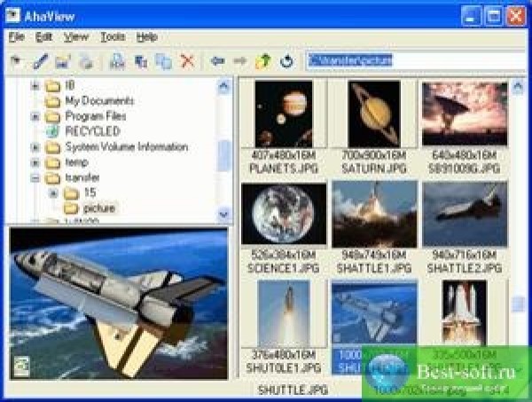Select the System Volume Information folder

coord(127,147)
